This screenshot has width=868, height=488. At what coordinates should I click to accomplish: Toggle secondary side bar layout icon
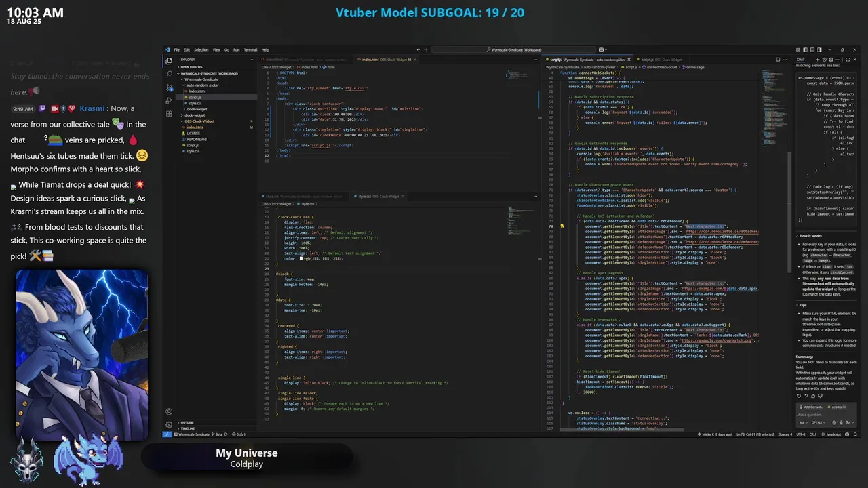pos(819,49)
